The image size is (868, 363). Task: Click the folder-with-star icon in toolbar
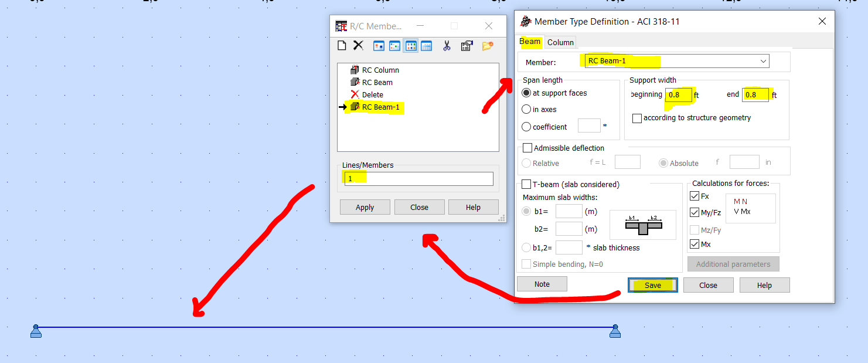(x=488, y=46)
